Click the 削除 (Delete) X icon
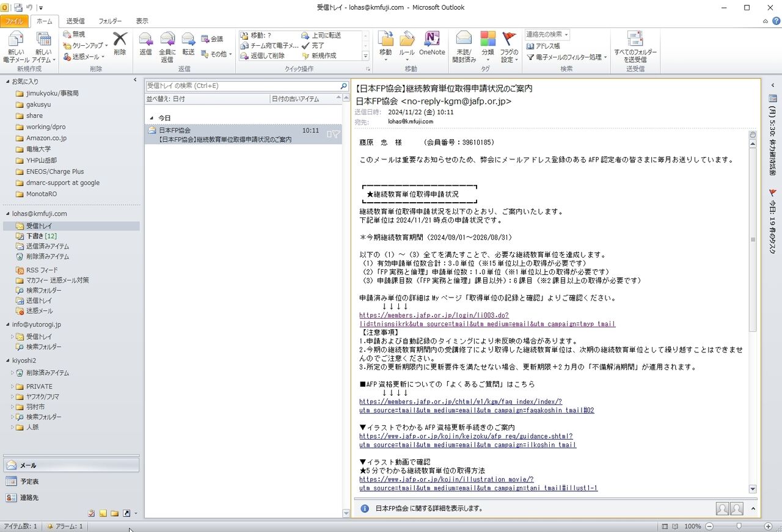The width and height of the screenshot is (782, 532). (120, 44)
